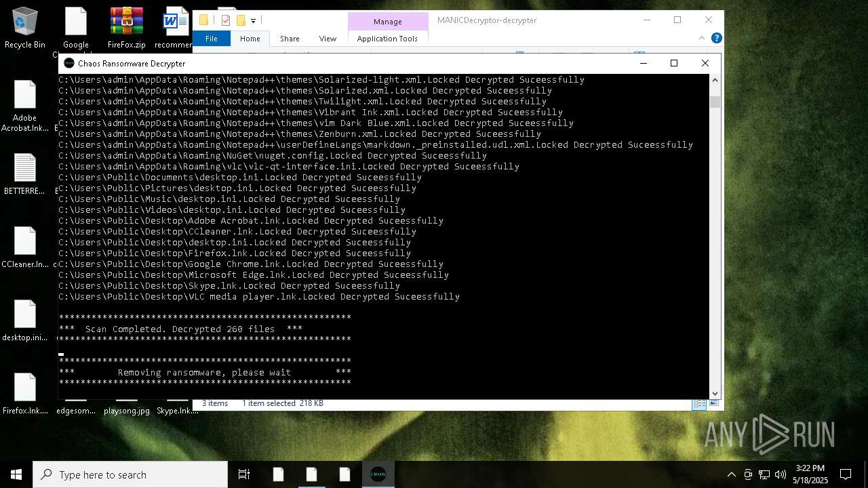Switch to the Home ribbon tab

tap(250, 39)
